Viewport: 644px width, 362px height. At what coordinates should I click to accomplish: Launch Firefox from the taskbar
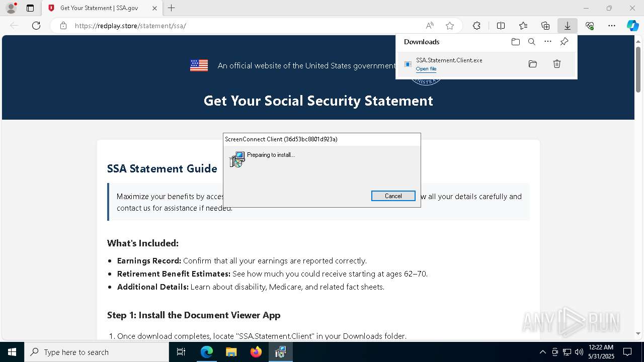(256, 352)
